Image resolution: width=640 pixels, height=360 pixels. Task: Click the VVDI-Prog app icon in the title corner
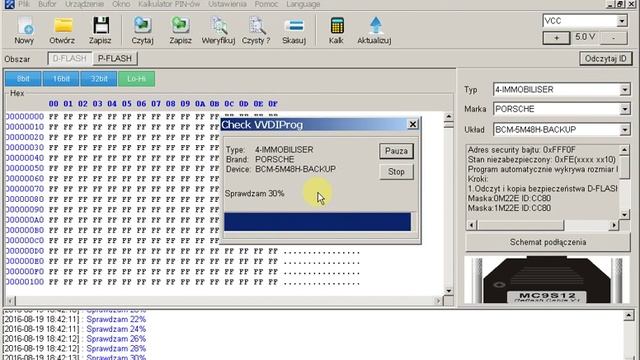coord(9,4)
